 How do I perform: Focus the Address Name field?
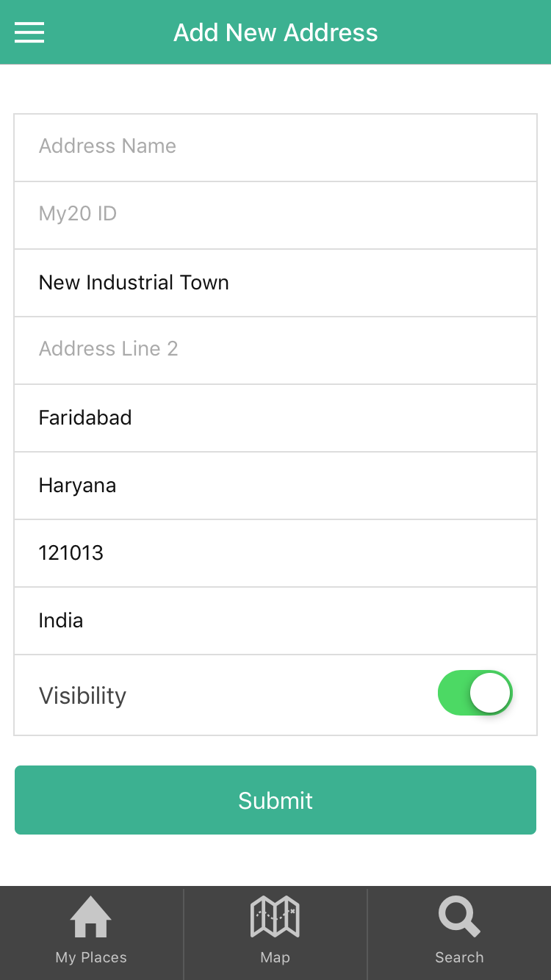tap(275, 146)
